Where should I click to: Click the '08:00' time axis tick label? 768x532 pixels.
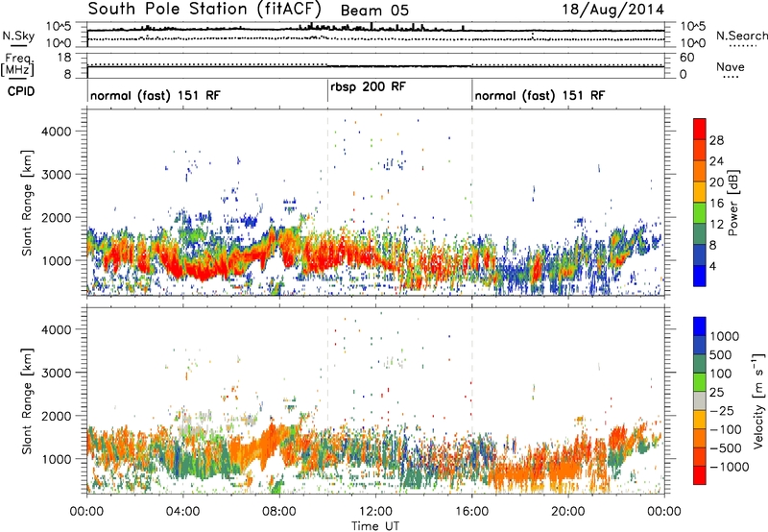279,511
